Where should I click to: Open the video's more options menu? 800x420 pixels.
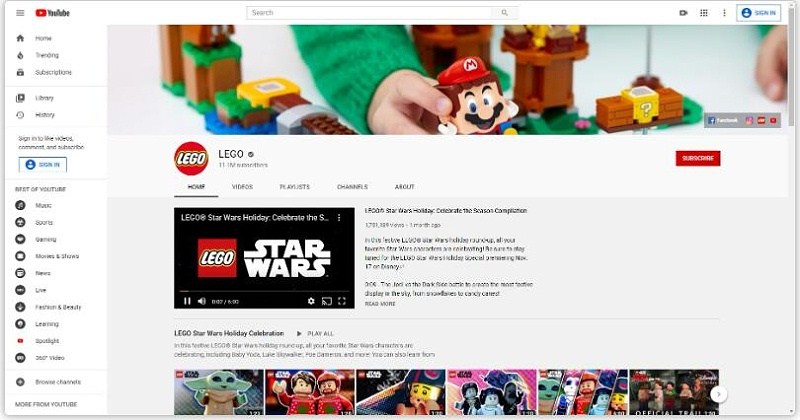point(339,217)
